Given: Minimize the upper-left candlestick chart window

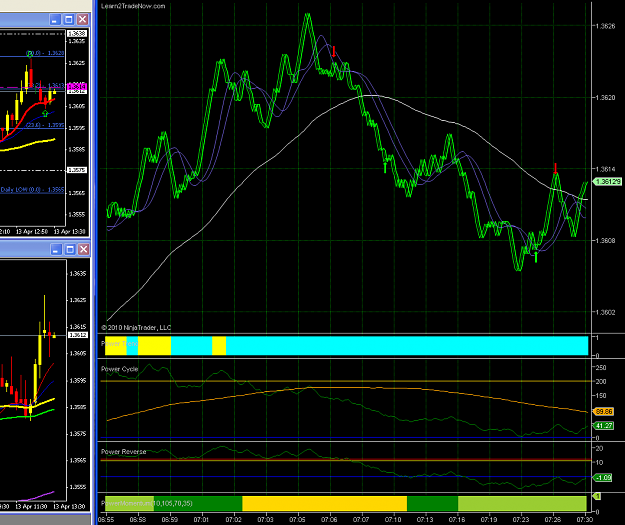Looking at the screenshot, I should click(x=55, y=19).
